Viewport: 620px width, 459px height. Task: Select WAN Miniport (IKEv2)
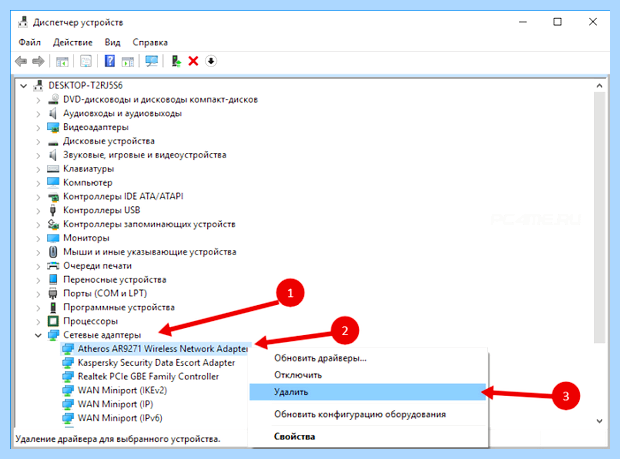pos(122,390)
